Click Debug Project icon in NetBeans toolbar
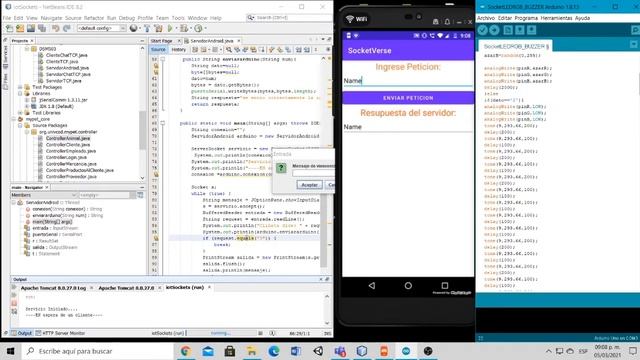This screenshot has height=360, width=640. coord(184,28)
